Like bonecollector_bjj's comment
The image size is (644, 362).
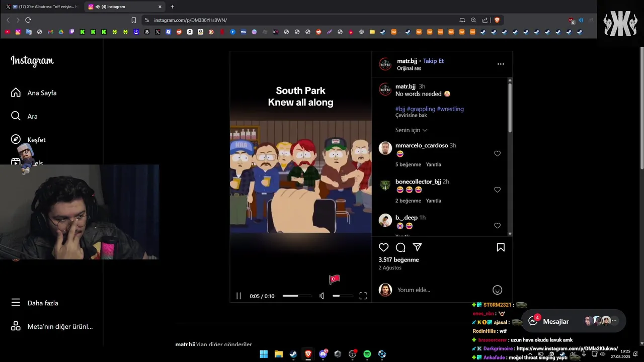497,190
